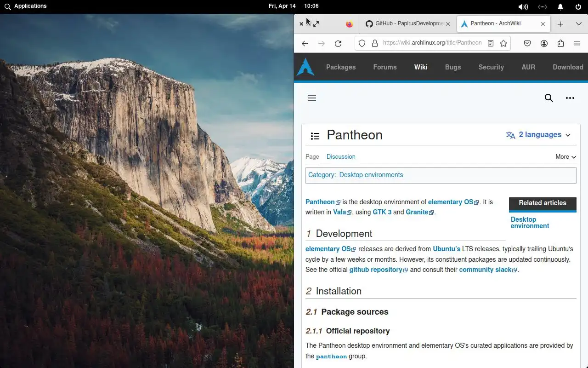
Task: Open the Firefox account menu
Action: (x=544, y=43)
